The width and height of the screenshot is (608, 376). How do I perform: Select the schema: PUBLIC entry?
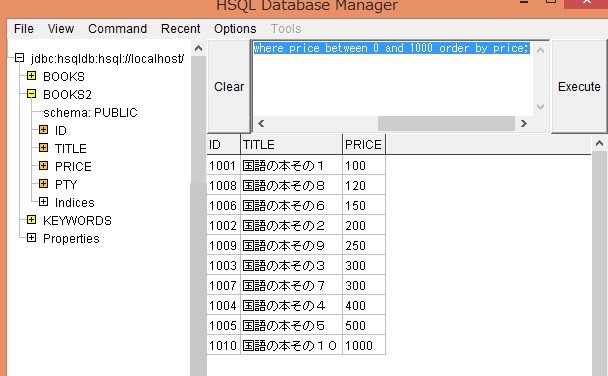click(90, 113)
